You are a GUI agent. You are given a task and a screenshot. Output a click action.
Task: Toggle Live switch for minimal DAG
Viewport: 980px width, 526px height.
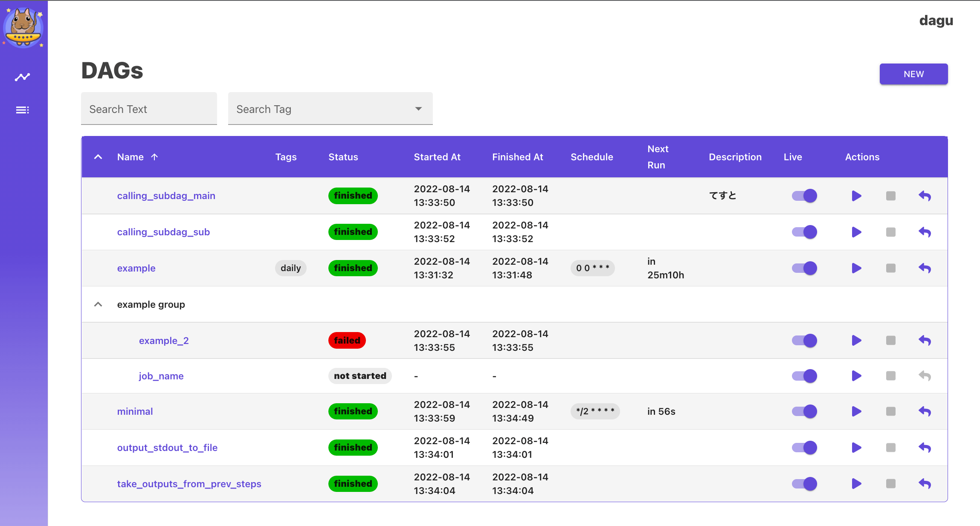click(x=804, y=411)
